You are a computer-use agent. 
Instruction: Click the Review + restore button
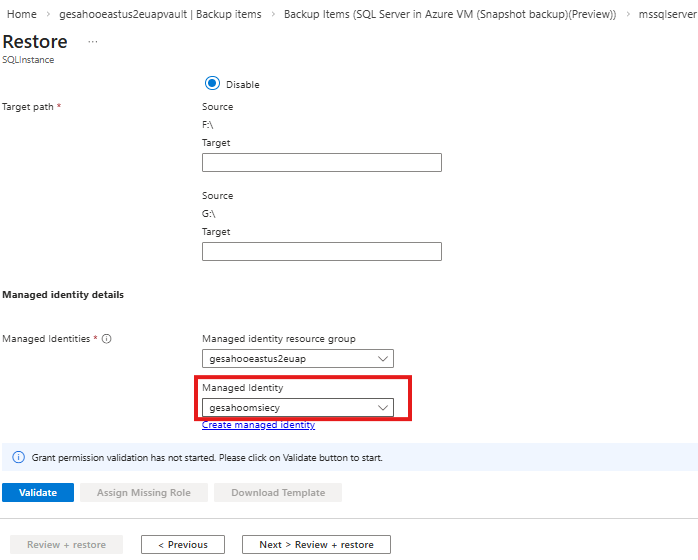coord(66,544)
